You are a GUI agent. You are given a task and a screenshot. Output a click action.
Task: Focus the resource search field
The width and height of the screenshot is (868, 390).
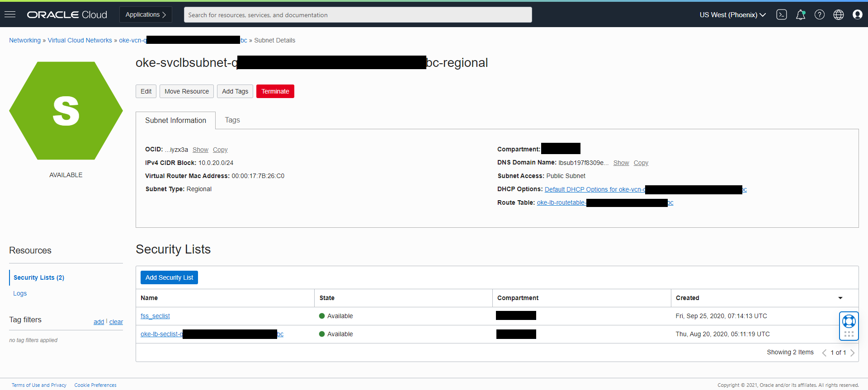[x=358, y=14]
